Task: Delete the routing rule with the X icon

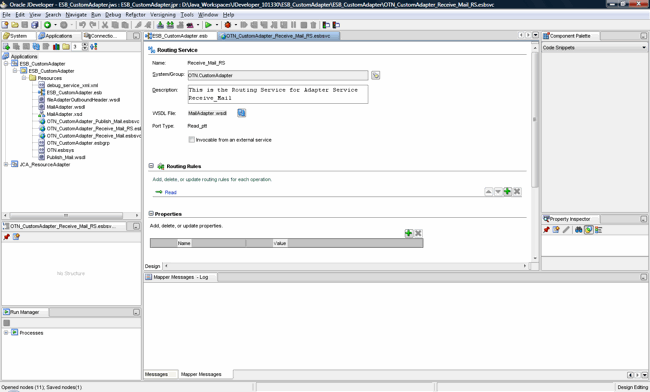Action: coord(517,191)
